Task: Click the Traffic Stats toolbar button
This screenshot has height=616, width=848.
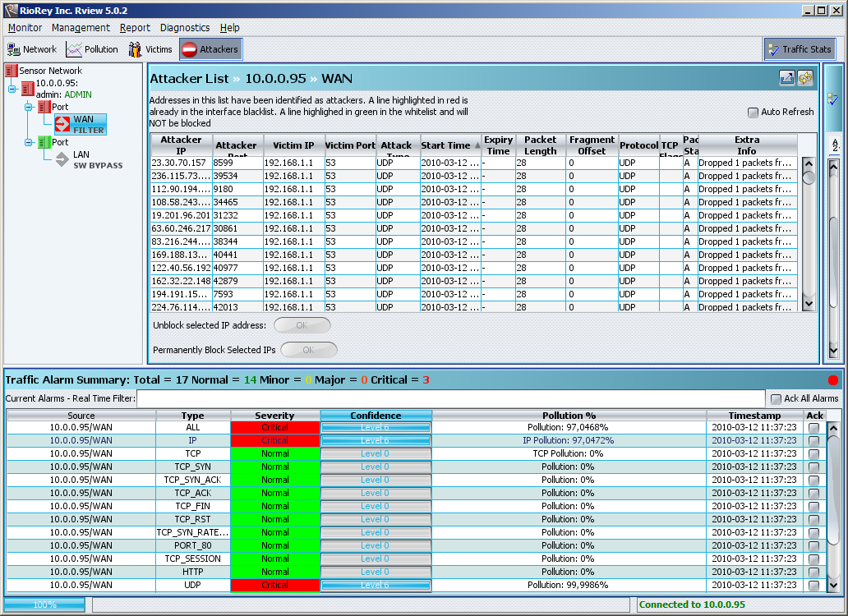Action: [x=799, y=49]
